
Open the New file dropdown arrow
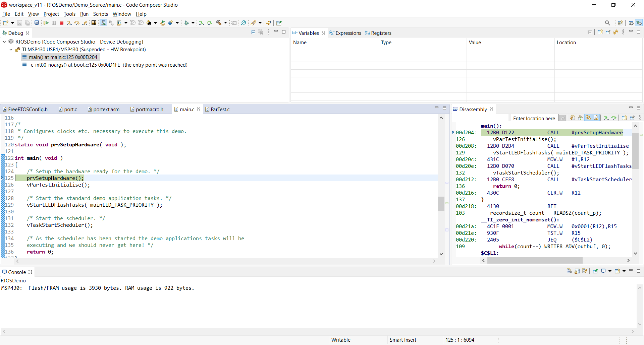(13, 23)
